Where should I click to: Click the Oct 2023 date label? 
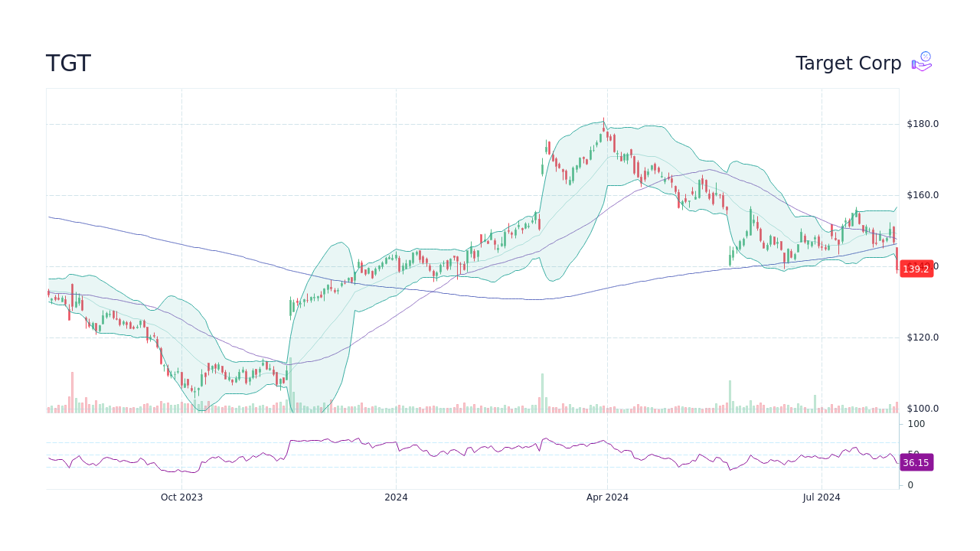tap(181, 497)
